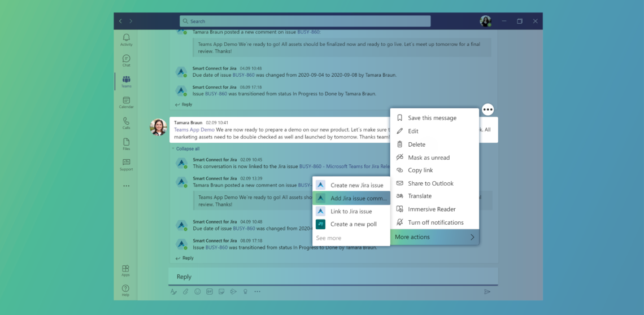
Task: Open the text Format options icon
Action: click(x=173, y=291)
